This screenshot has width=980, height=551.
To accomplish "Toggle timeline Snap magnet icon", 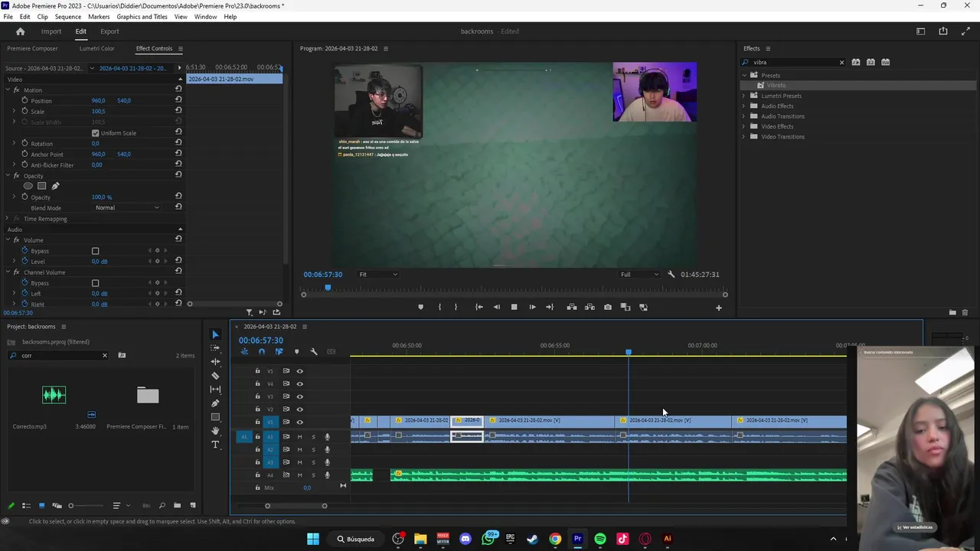I will (x=262, y=351).
